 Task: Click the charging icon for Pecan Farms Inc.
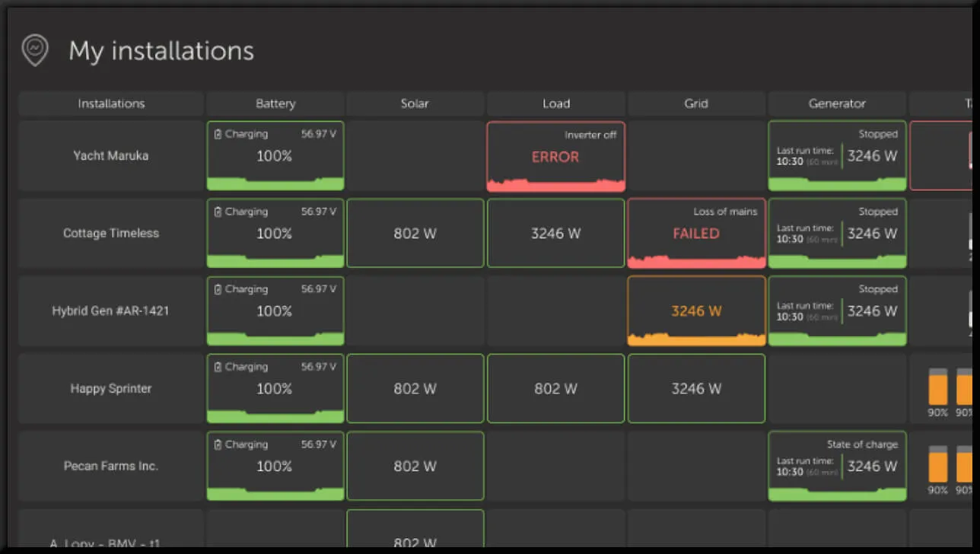[x=218, y=444]
